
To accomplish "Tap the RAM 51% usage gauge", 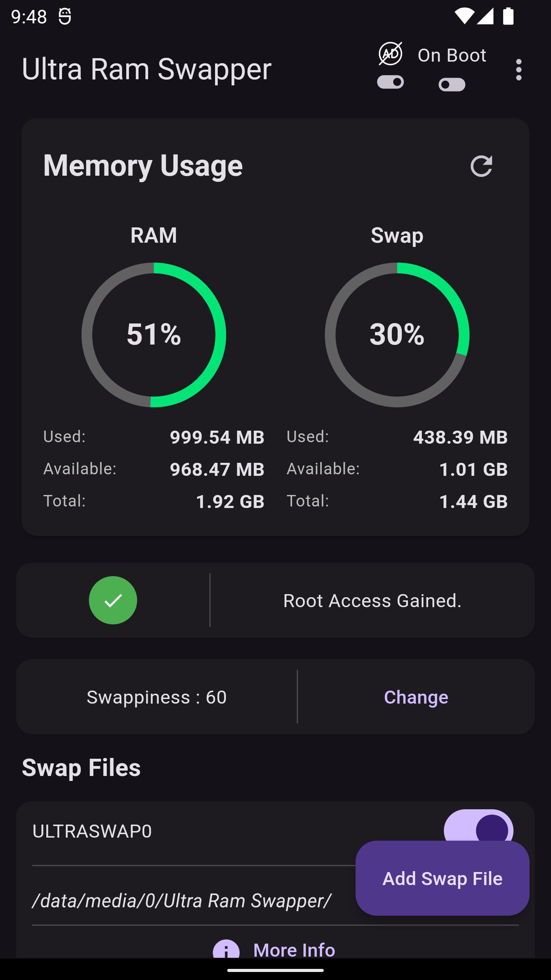I will click(154, 335).
